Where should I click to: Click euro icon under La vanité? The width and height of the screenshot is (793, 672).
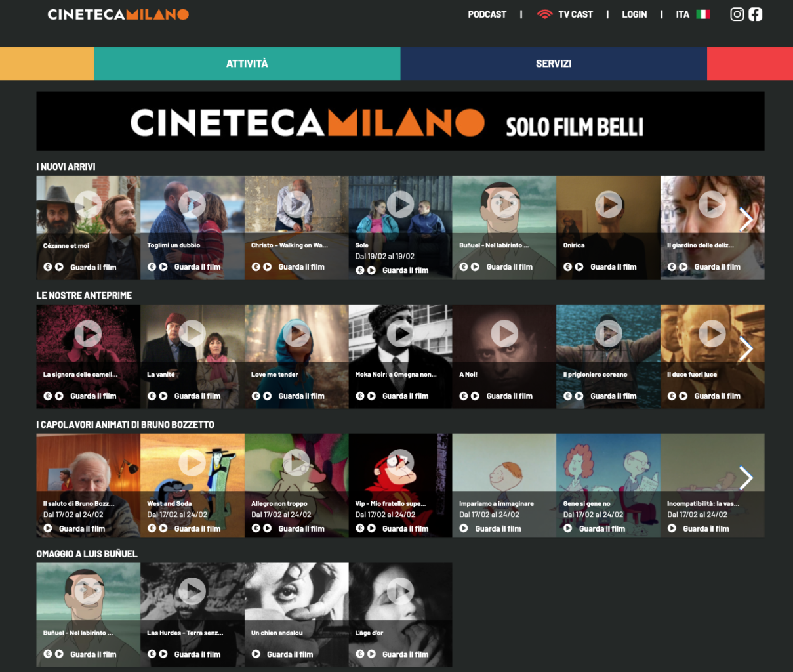coord(152,396)
